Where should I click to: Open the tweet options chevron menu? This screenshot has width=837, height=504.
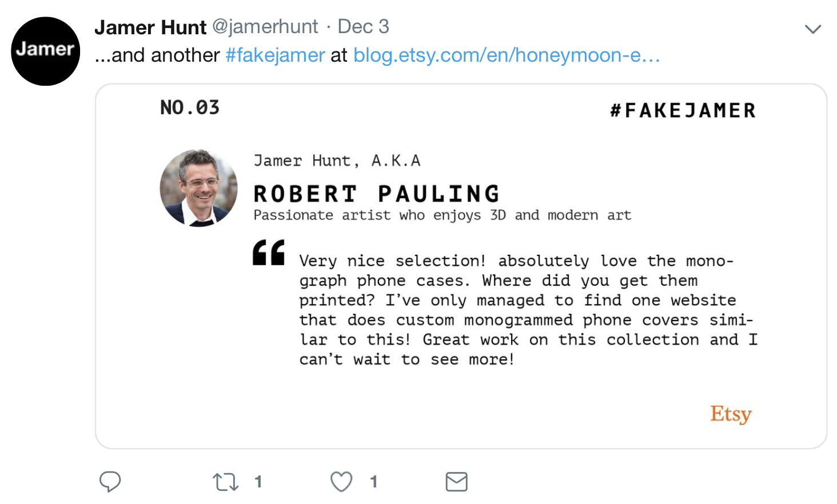pos(812,29)
